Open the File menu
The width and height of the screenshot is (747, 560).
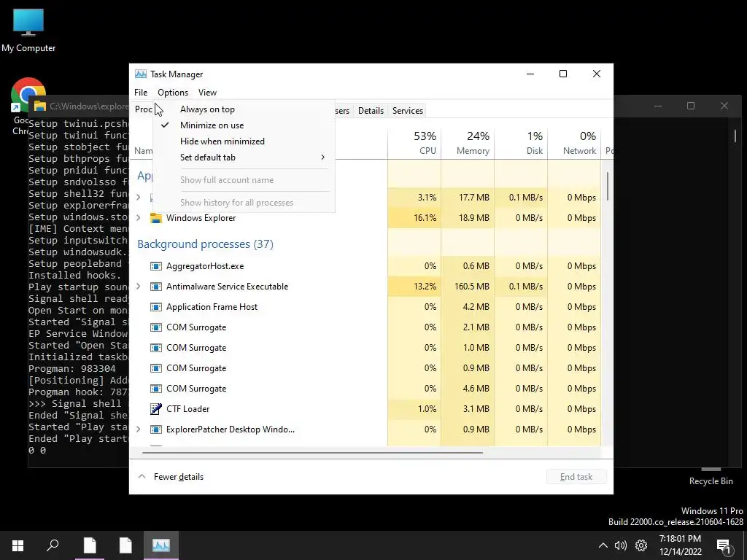pos(141,93)
